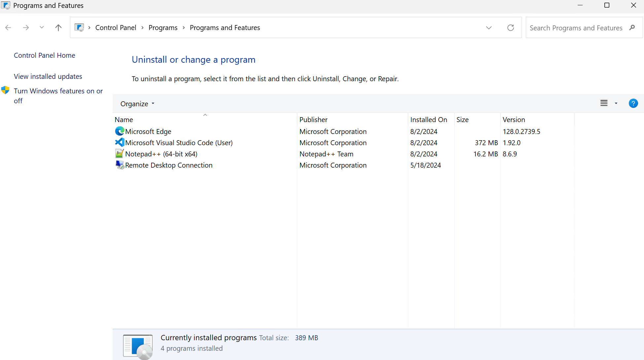Close the Programs and Features window

tap(633, 5)
